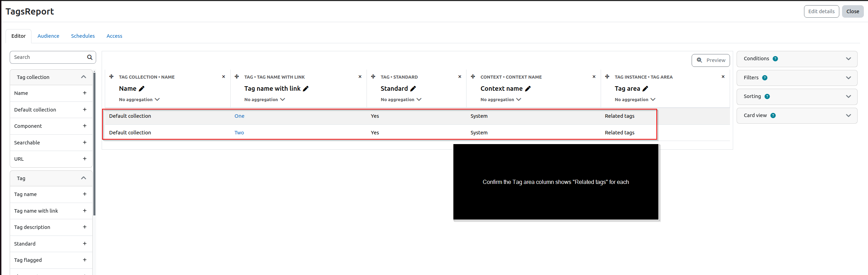Close the report editor

pyautogui.click(x=852, y=11)
